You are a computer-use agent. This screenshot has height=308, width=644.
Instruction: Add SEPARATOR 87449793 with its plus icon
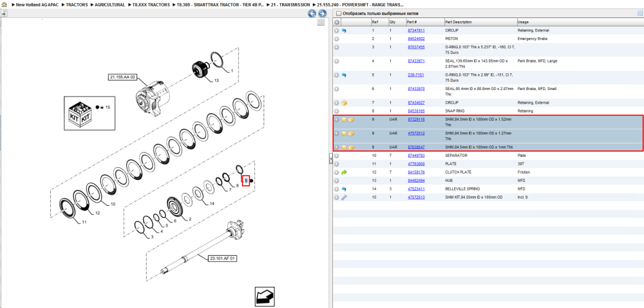pos(336,156)
